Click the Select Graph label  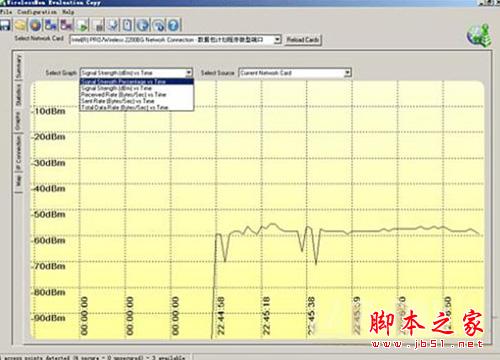(x=61, y=73)
